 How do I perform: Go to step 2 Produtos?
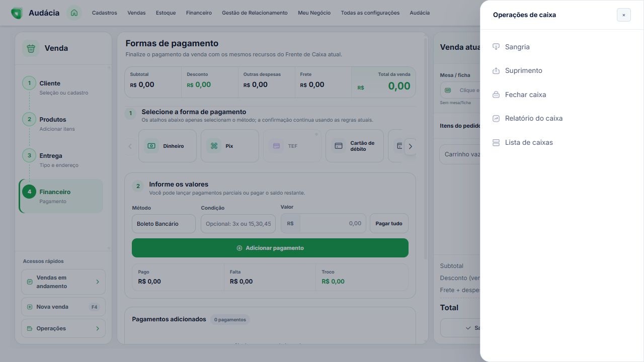61,124
